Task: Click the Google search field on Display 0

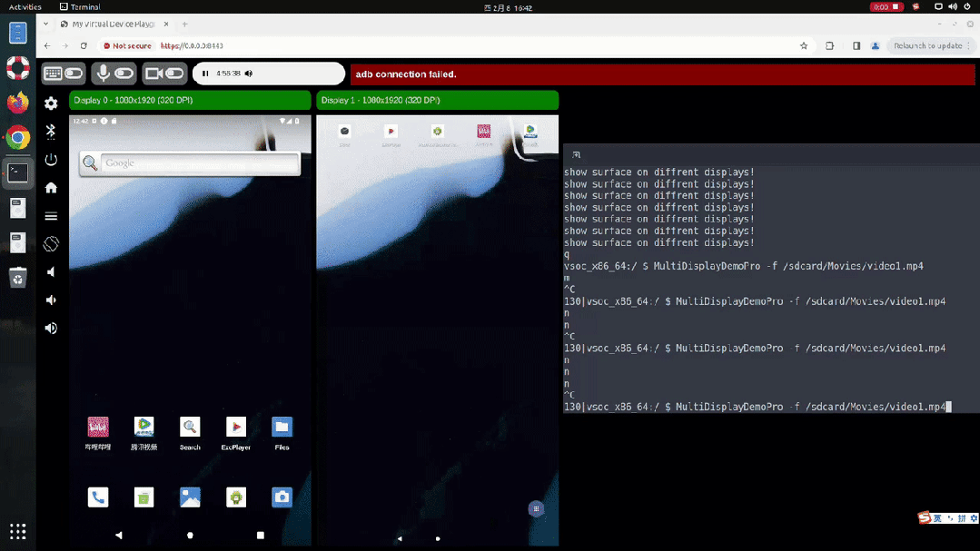Action: point(200,163)
